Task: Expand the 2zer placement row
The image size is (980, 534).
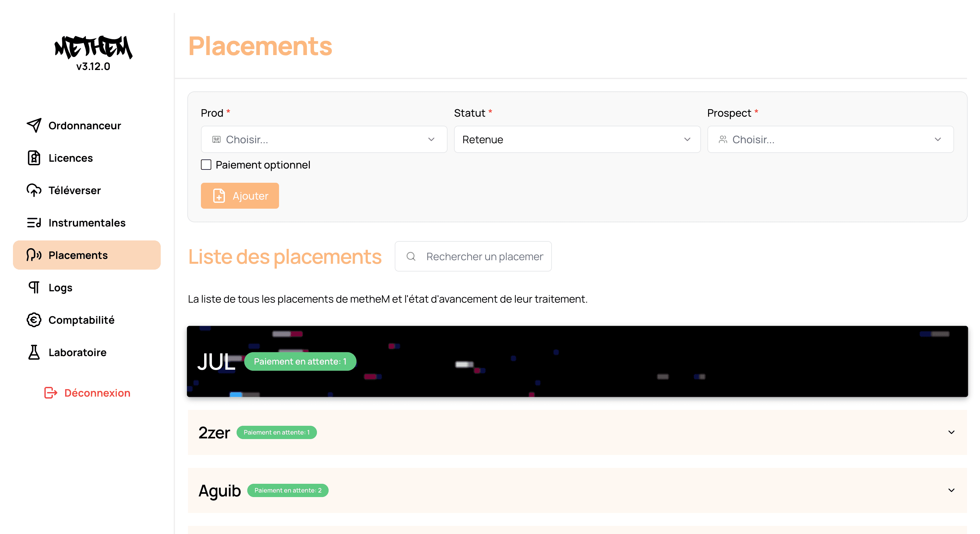Action: [x=951, y=432]
